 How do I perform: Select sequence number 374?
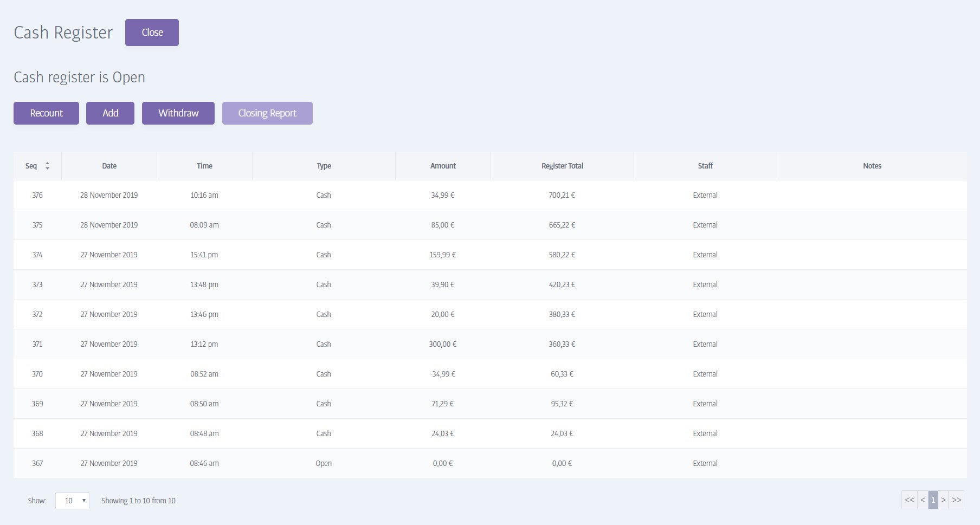point(37,255)
